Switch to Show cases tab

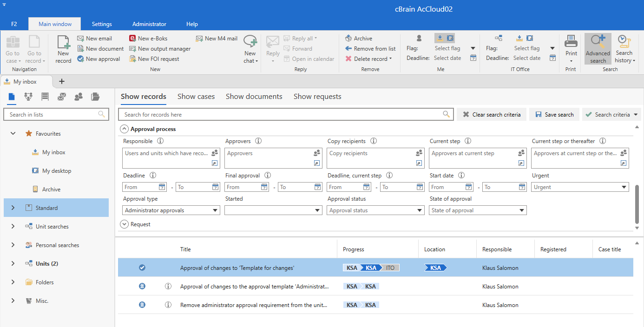pyautogui.click(x=196, y=97)
